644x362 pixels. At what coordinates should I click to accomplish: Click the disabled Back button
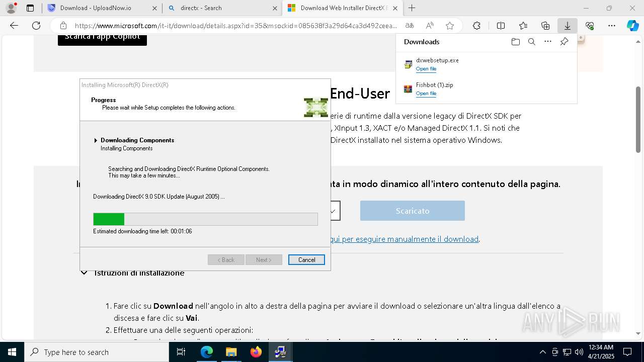[226, 260]
